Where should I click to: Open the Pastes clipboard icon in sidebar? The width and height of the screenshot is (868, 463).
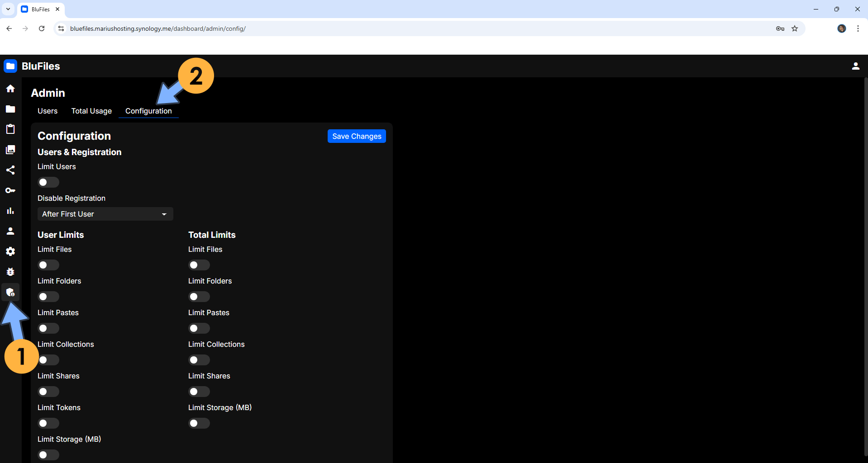tap(10, 129)
